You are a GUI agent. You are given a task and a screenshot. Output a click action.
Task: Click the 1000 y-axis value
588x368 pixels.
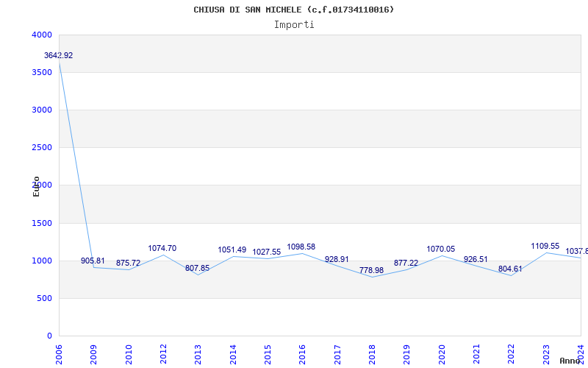click(43, 261)
